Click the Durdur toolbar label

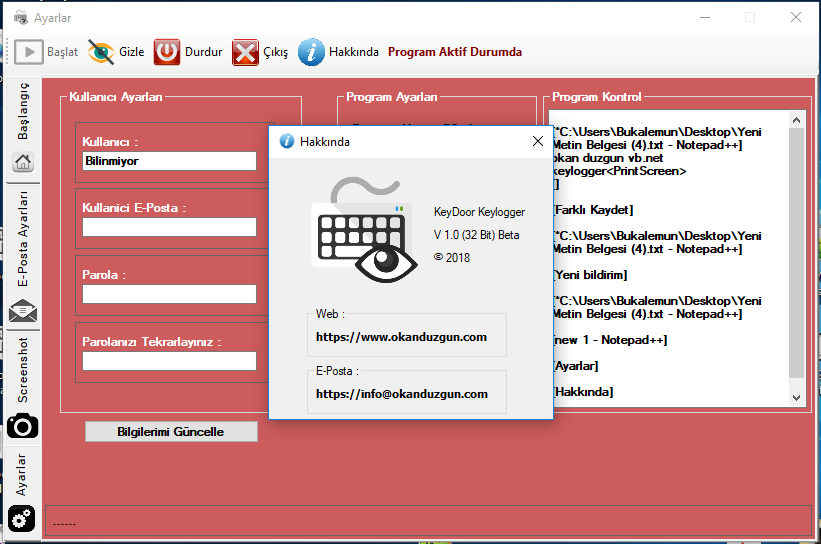204,52
